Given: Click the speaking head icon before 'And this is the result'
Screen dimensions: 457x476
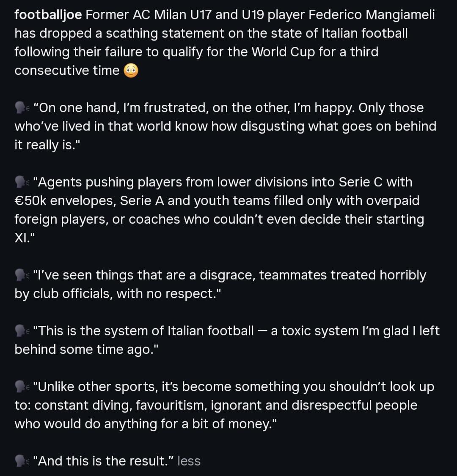Looking at the screenshot, I should pos(22,461).
